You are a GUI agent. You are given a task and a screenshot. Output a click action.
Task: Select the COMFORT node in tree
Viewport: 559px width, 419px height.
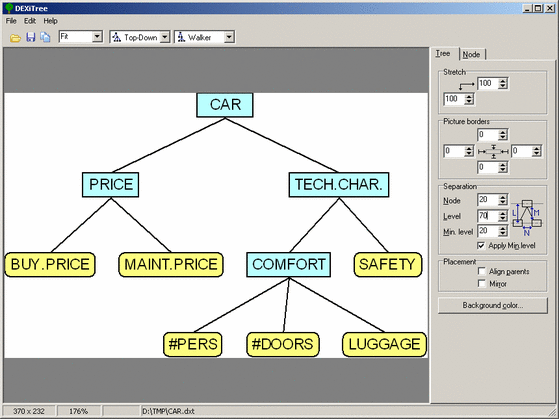288,265
